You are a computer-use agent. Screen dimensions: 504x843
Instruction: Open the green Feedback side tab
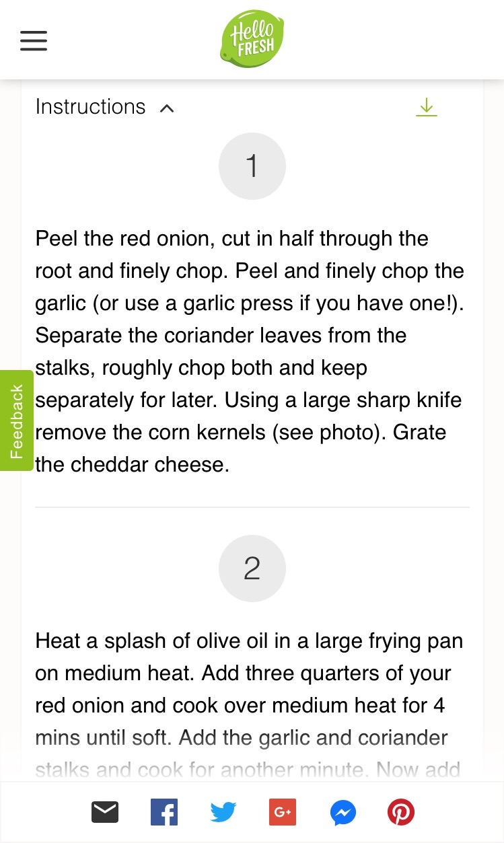[x=16, y=420]
